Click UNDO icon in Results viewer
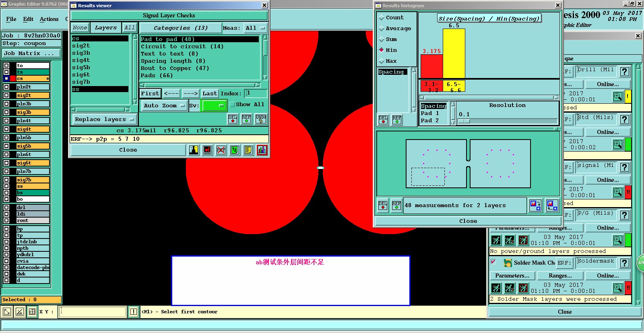This screenshot has width=644, height=333. (x=261, y=119)
